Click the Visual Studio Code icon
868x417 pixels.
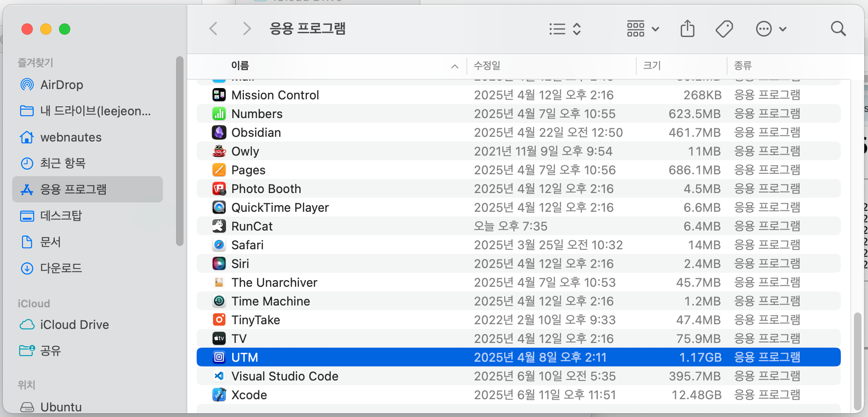pyautogui.click(x=219, y=376)
